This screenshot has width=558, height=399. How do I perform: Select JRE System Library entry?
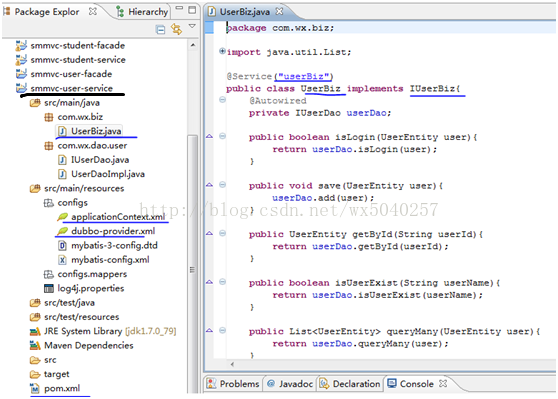tap(110, 331)
